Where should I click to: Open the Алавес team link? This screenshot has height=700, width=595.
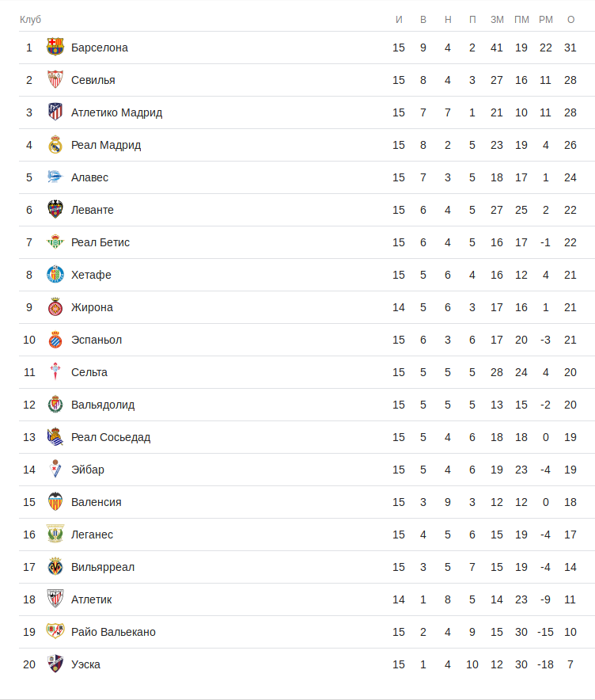click(89, 177)
